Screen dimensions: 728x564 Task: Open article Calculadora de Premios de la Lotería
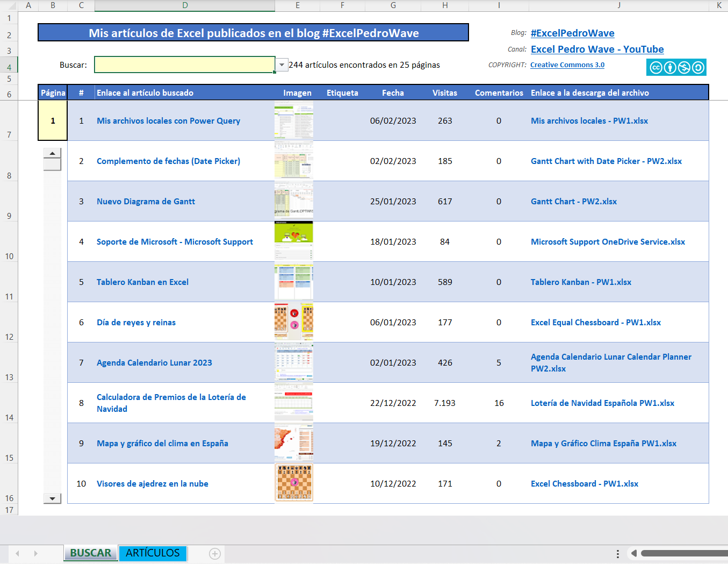point(171,403)
